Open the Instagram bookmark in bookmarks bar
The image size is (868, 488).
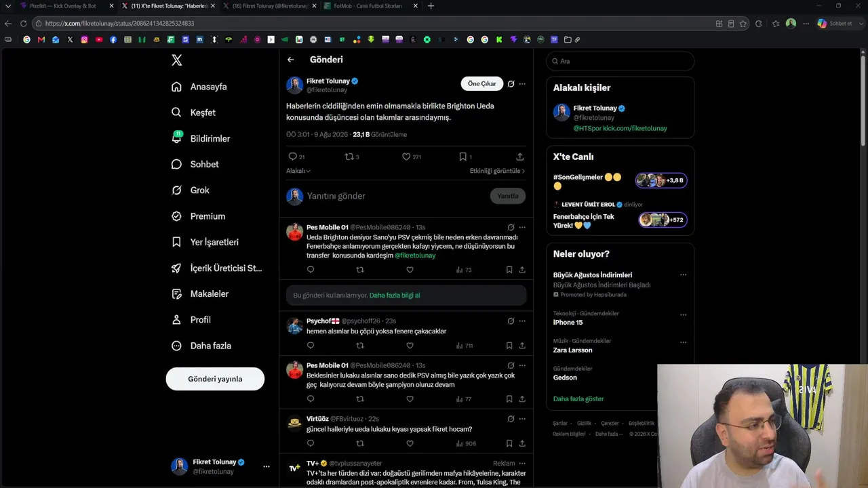(84, 39)
